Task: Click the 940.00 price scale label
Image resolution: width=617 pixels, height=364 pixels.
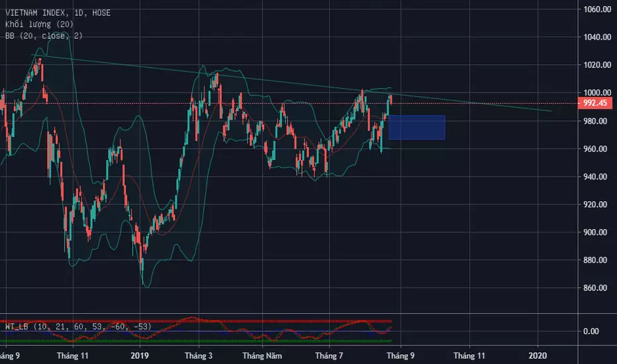Action: [596, 177]
